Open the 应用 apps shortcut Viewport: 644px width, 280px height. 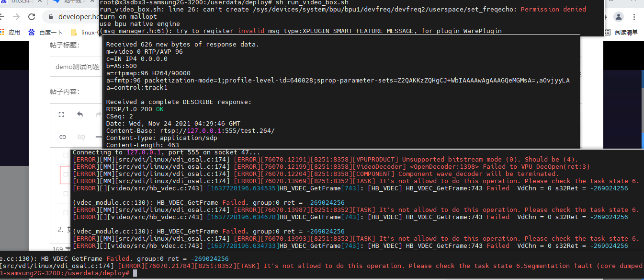[11, 32]
